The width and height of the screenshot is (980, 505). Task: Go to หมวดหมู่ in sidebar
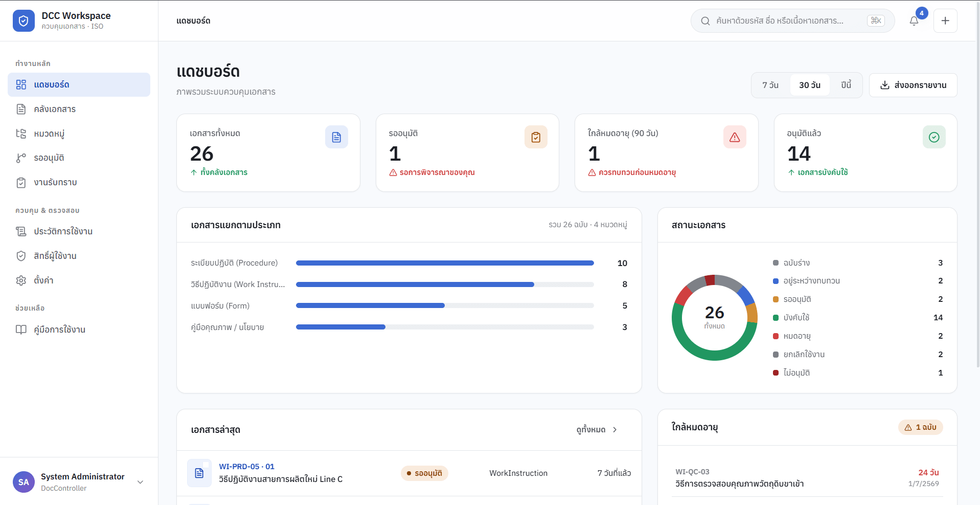(79, 134)
